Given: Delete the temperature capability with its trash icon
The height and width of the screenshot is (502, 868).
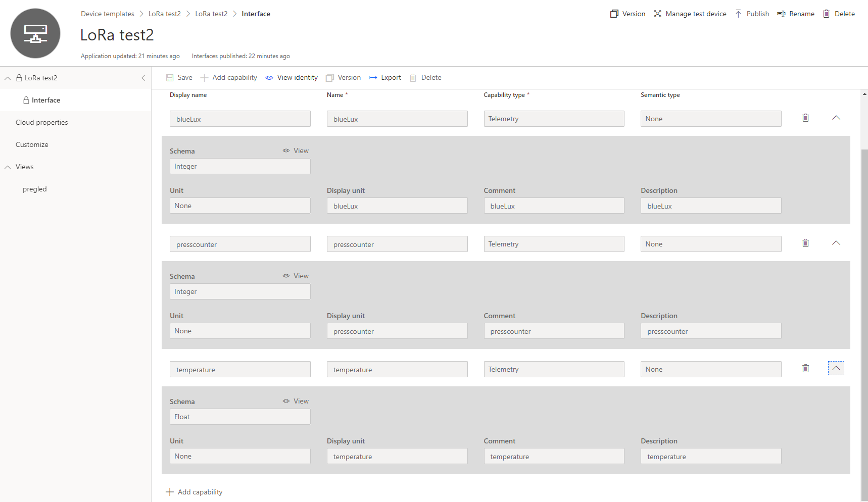Looking at the screenshot, I should coord(805,368).
